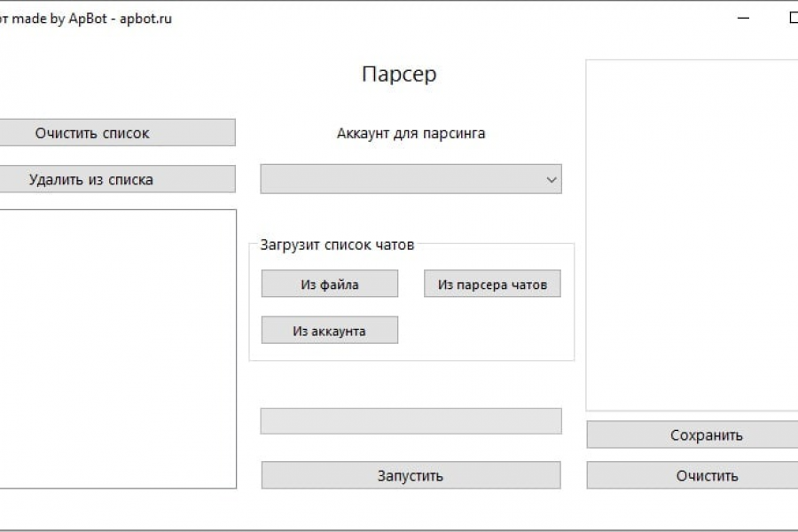Screen dimensions: 798x532
Task: Maximize the ApBot window
Action: 792,18
